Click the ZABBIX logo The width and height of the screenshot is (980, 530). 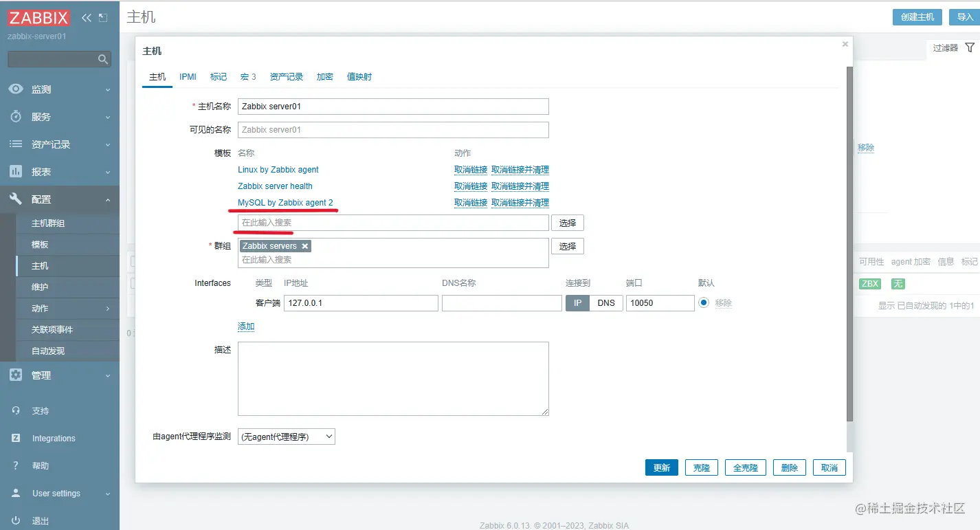pyautogui.click(x=38, y=17)
